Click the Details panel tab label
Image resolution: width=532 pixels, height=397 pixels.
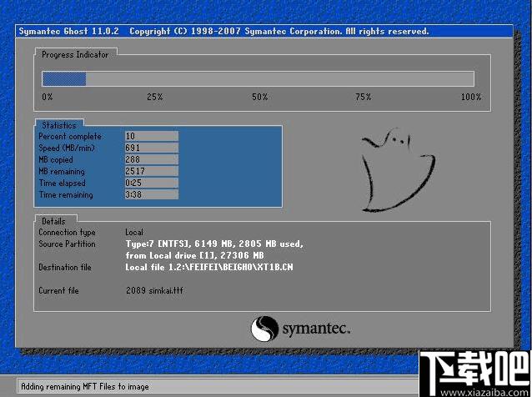(53, 221)
